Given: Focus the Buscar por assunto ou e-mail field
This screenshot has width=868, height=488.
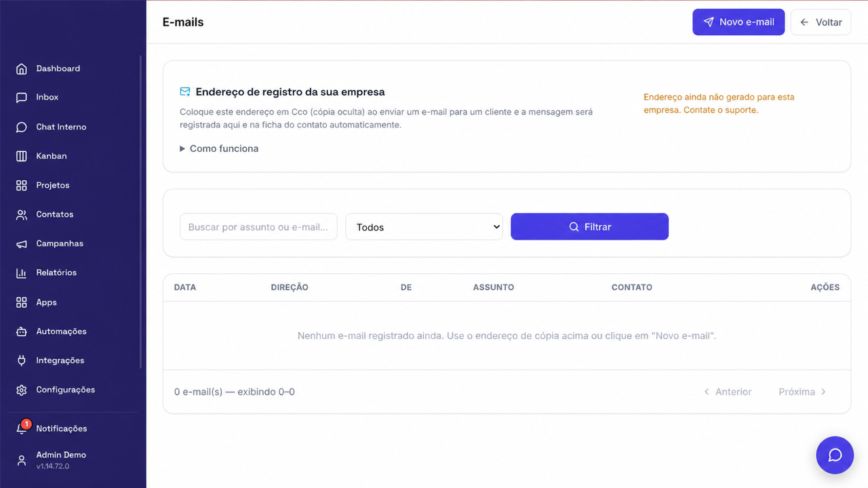Looking at the screenshot, I should pyautogui.click(x=258, y=227).
